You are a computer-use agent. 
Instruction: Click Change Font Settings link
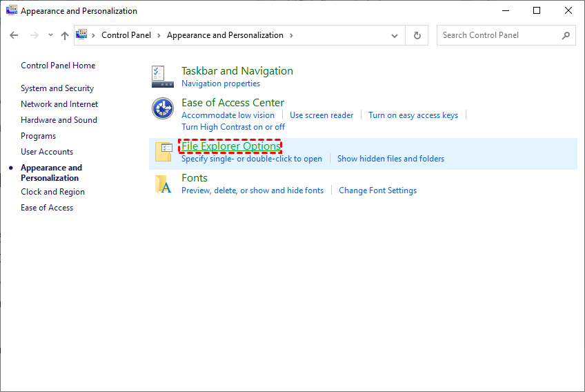377,190
